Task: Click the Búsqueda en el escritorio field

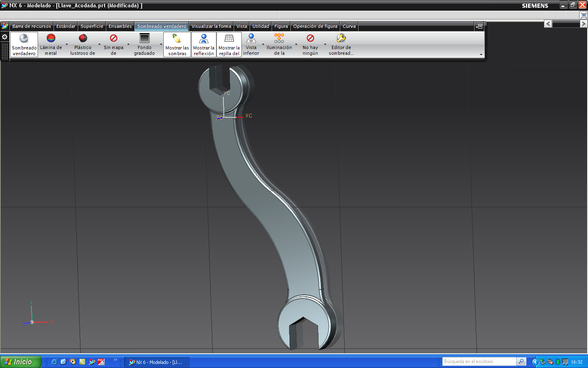Action: pos(479,361)
